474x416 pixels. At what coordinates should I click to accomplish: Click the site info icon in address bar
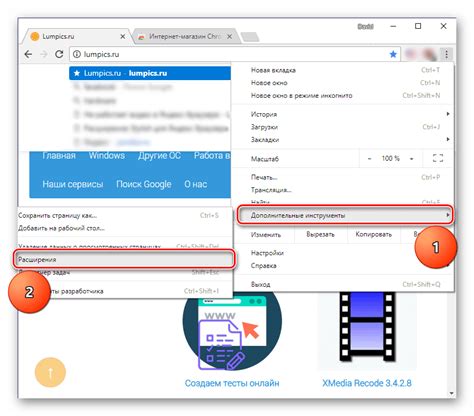click(x=77, y=54)
